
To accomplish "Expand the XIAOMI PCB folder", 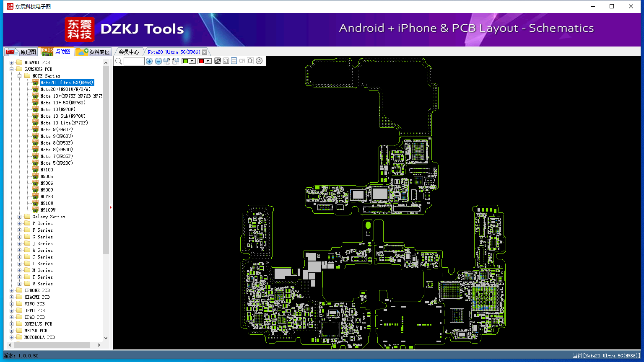I will point(12,297).
